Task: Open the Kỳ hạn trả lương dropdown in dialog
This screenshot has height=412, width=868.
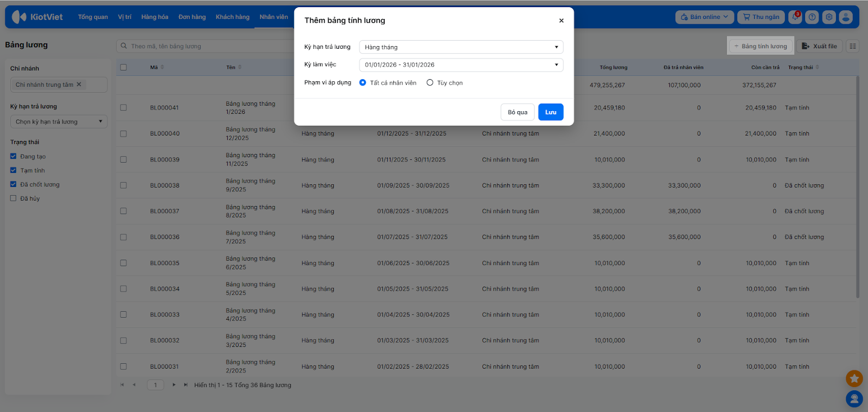Action: (461, 47)
